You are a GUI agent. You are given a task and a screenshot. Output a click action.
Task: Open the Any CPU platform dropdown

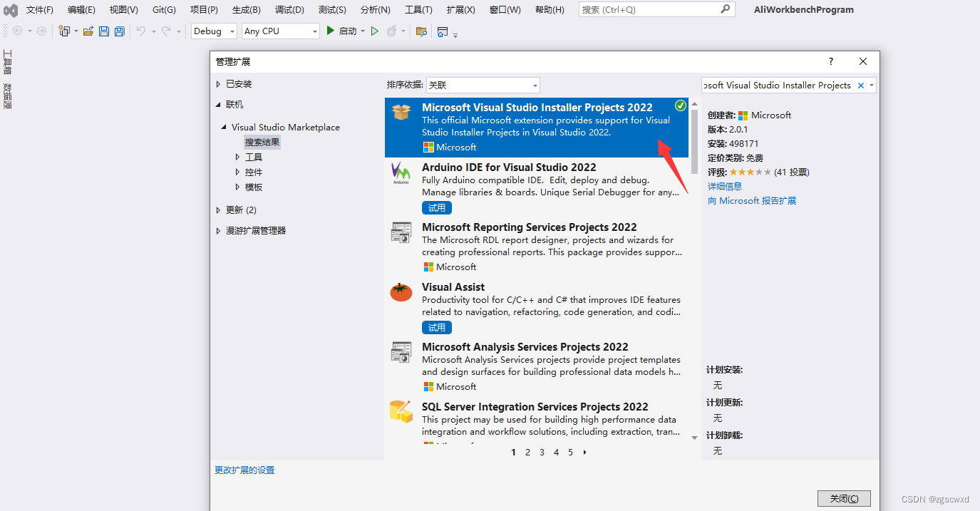pos(280,31)
